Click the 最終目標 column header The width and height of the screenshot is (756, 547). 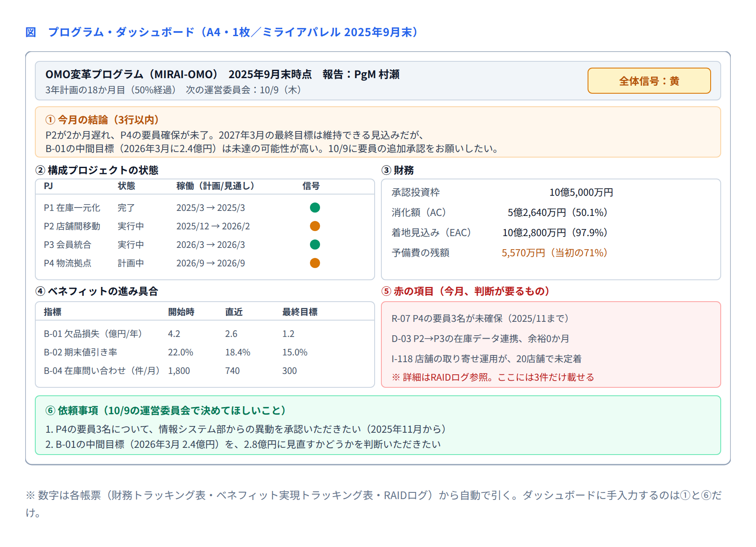pyautogui.click(x=300, y=312)
